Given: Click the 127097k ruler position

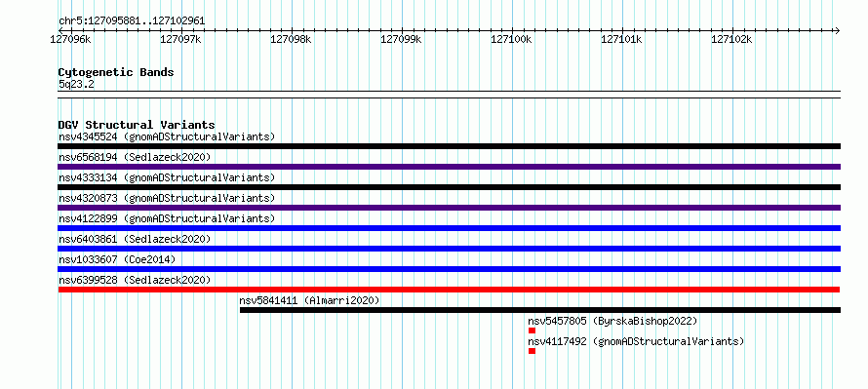Looking at the screenshot, I should coord(180,39).
